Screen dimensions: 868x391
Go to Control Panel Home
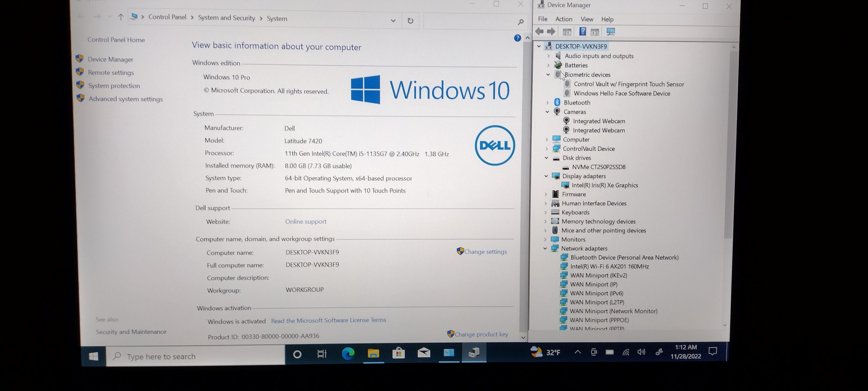116,40
